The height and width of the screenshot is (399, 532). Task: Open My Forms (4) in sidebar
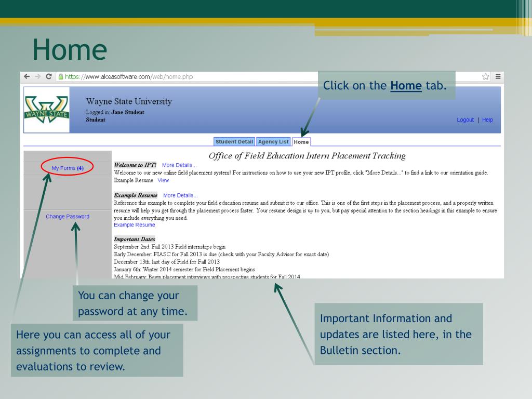click(68, 168)
